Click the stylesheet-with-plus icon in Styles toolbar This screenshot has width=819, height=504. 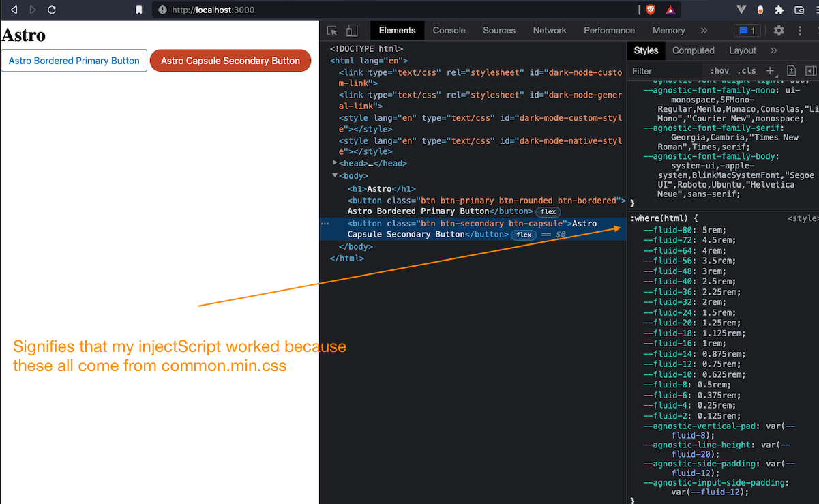pyautogui.click(x=791, y=71)
